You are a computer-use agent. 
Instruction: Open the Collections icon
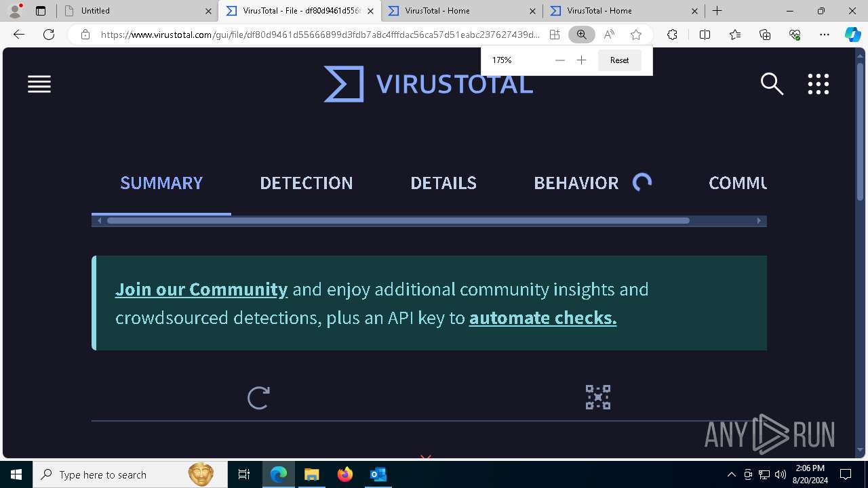pos(765,35)
